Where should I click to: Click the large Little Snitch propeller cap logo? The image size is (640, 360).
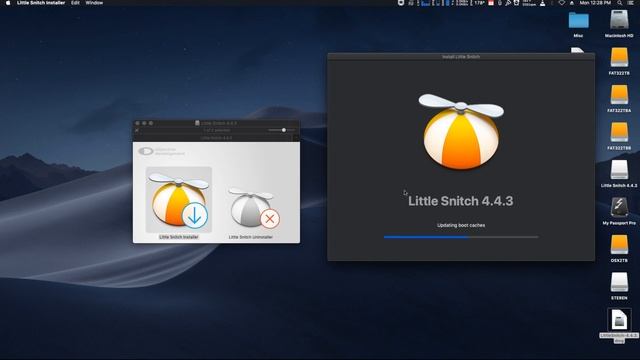[461, 131]
